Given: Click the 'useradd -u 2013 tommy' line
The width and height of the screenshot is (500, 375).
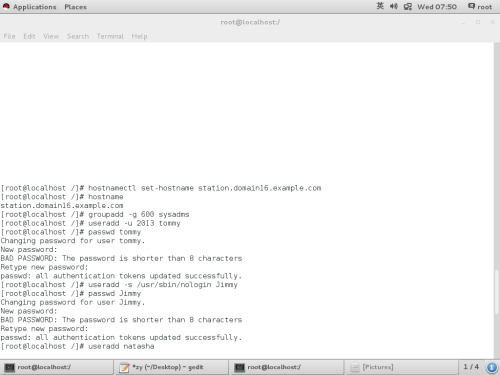Looking at the screenshot, I should pyautogui.click(x=91, y=223).
